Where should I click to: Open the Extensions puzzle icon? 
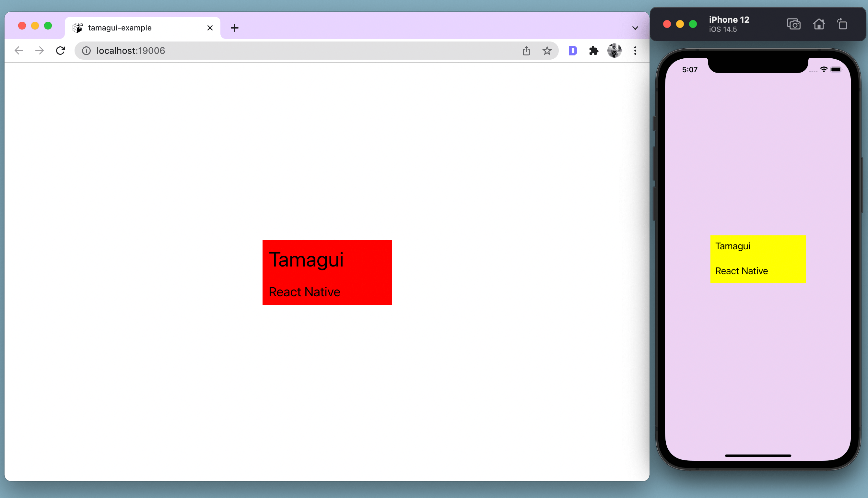[x=594, y=51]
